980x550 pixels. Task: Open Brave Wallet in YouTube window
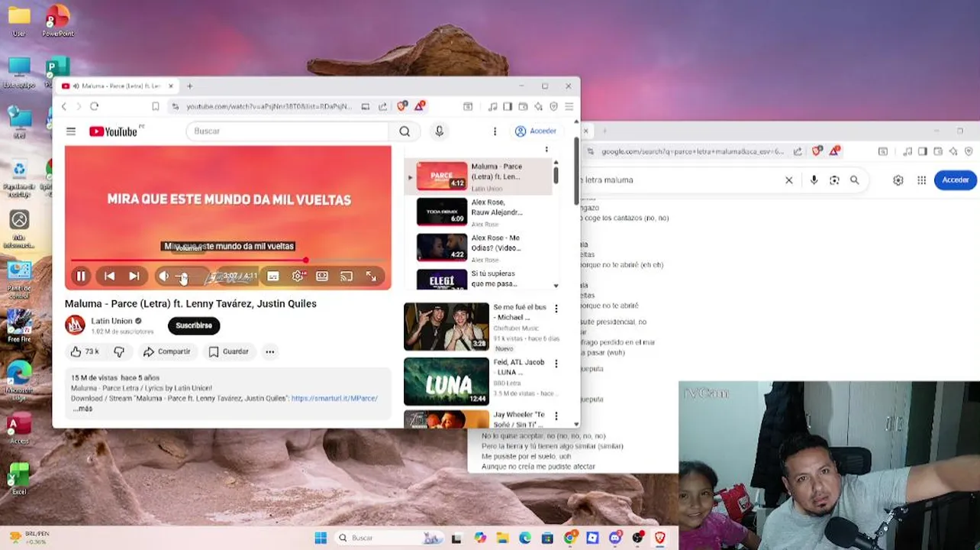tap(523, 107)
